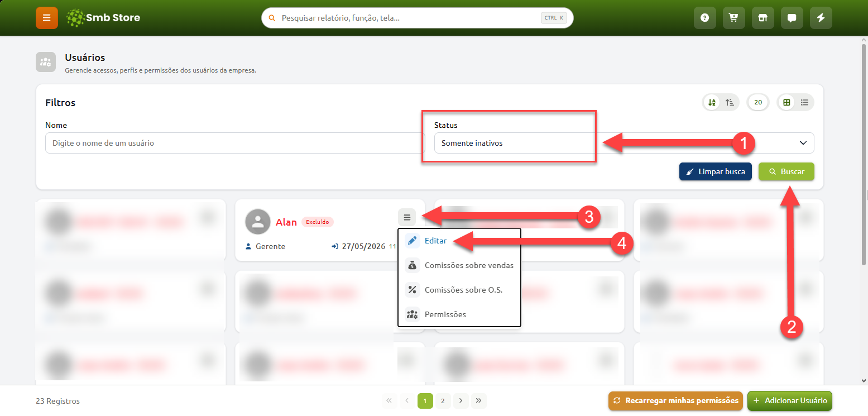
Task: Click the Smb Store logo
Action: (103, 18)
